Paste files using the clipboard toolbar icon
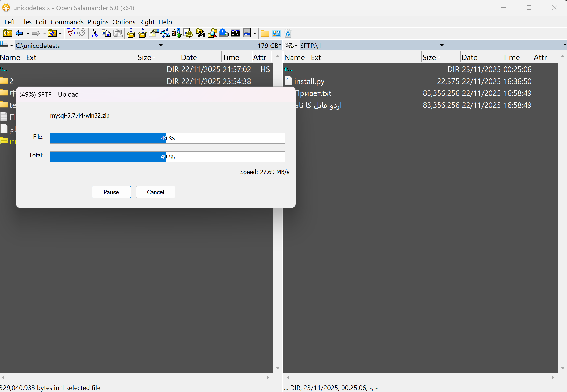The image size is (567, 392). pos(118,33)
